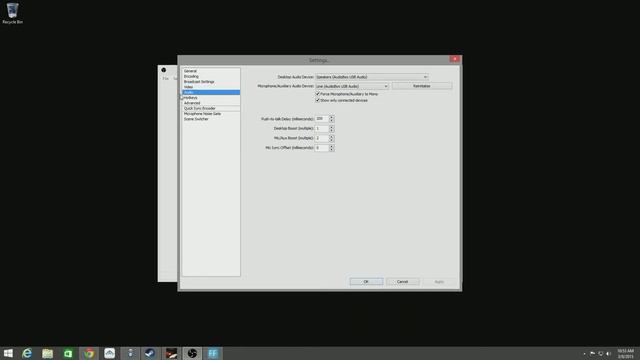This screenshot has width=640, height=360.
Task: Expand the Microphone/Auxiliary Audio Device dropdown
Action: click(x=352, y=86)
